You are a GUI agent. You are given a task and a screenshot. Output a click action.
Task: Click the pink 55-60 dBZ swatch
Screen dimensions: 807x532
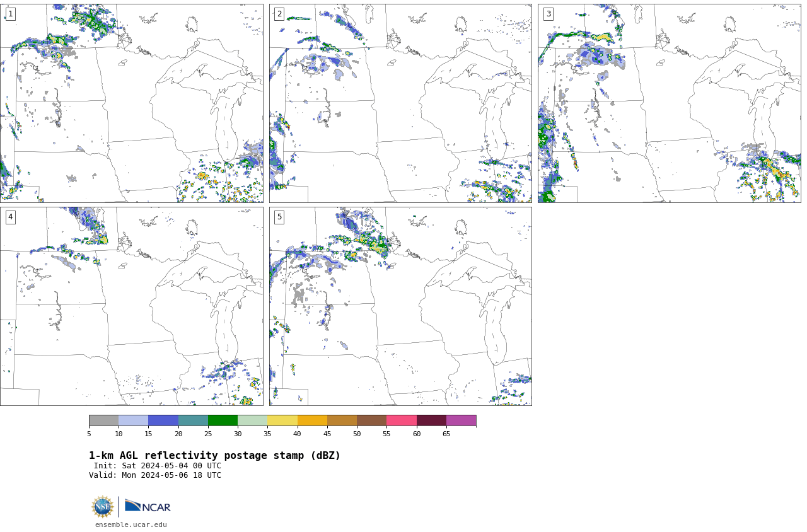coord(402,420)
